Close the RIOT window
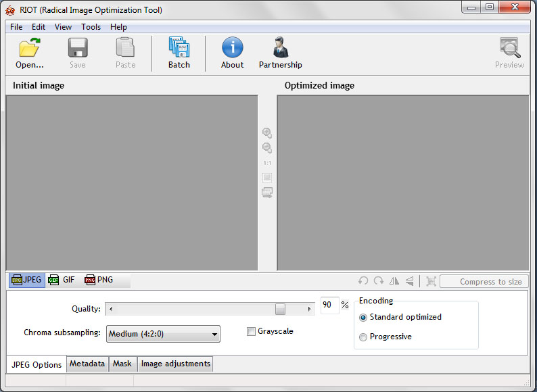The image size is (537, 392). [x=515, y=7]
